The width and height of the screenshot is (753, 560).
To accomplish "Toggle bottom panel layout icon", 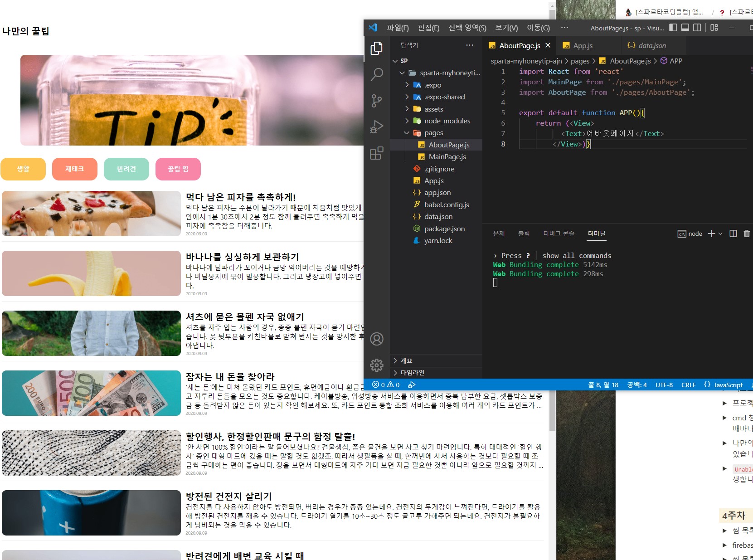I will (x=685, y=28).
